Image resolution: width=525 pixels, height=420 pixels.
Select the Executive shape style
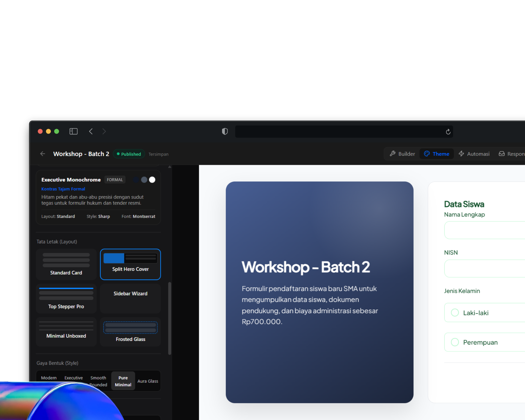(x=74, y=378)
